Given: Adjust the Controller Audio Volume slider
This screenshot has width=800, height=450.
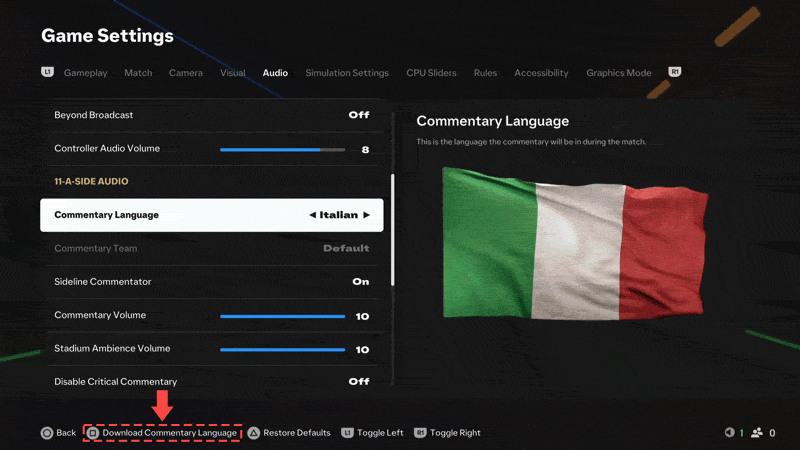Looking at the screenshot, I should pos(282,149).
